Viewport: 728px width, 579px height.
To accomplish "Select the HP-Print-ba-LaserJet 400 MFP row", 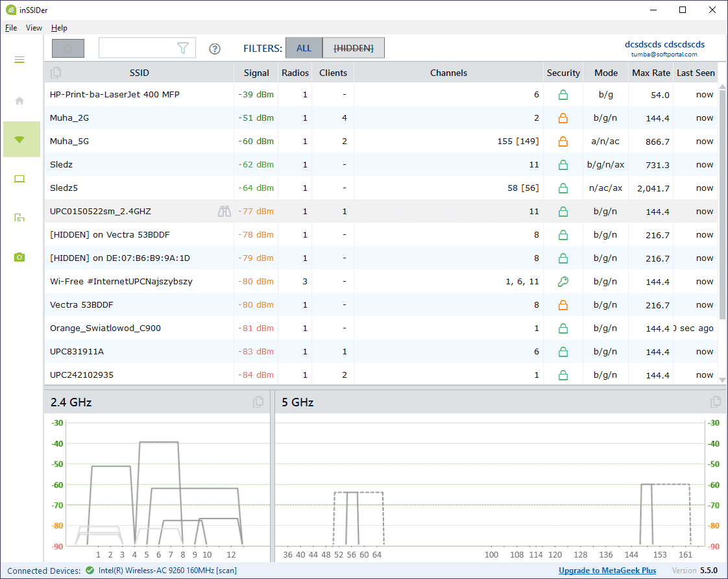I will pos(381,95).
